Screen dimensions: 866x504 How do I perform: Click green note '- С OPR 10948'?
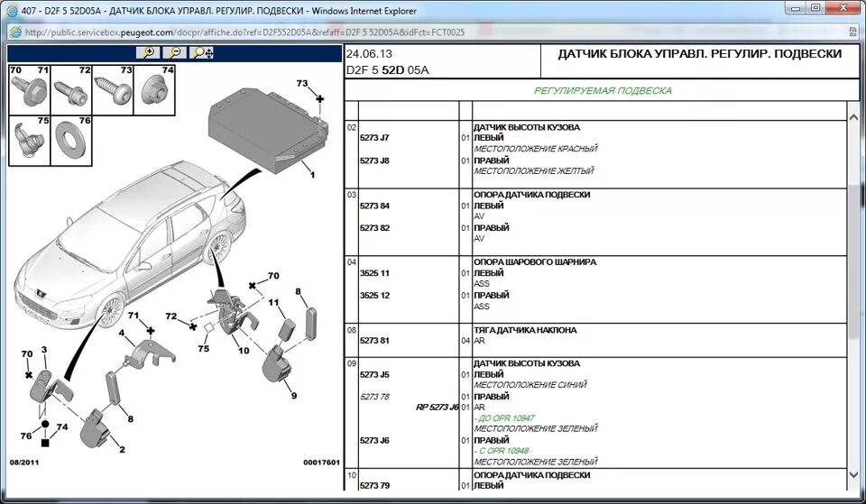(x=502, y=451)
